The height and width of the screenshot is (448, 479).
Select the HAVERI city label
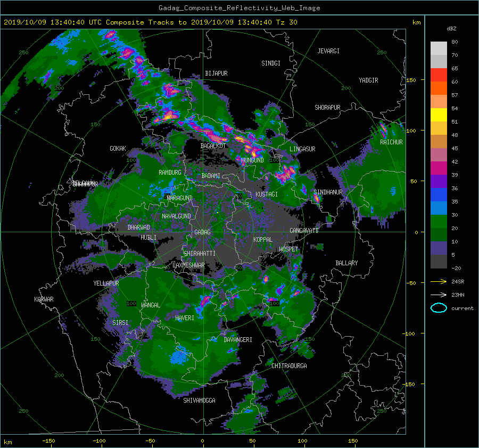(x=185, y=318)
